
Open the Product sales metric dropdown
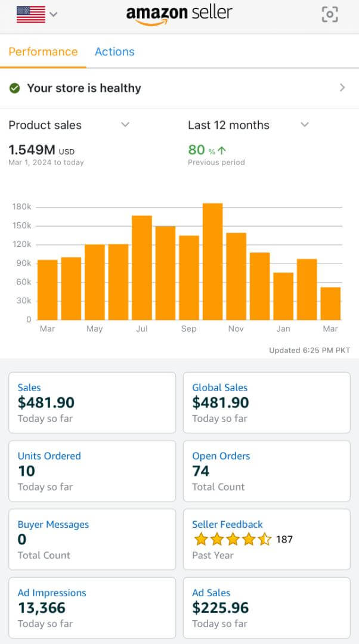coord(125,125)
